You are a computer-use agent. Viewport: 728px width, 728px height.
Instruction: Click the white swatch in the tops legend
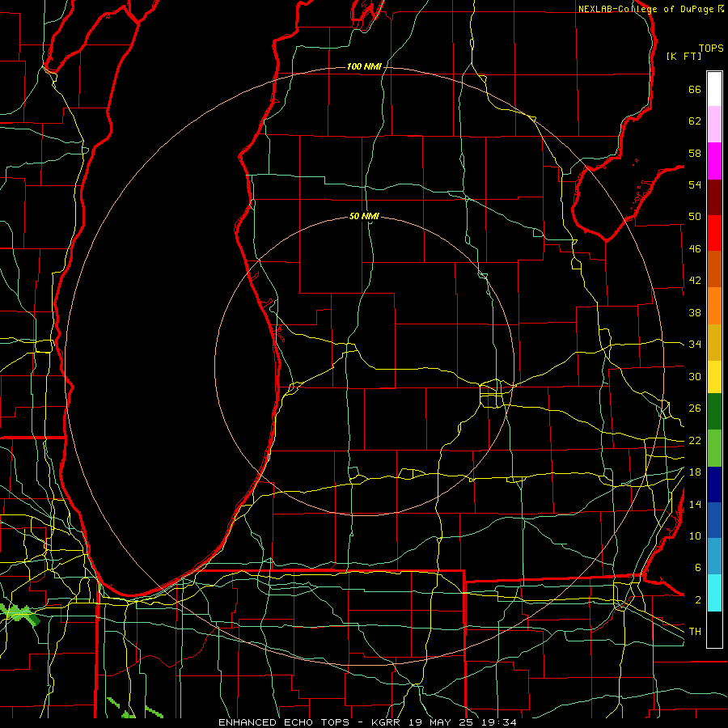714,89
